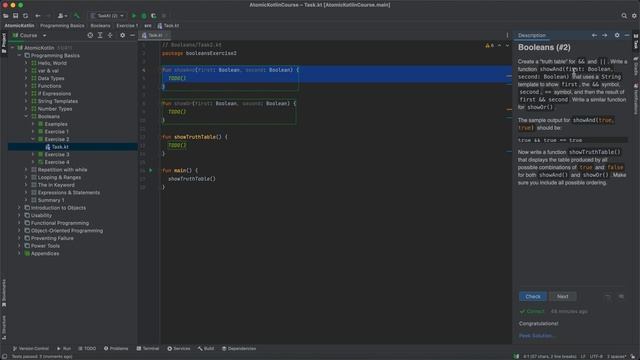Hide the Description panel with the minus icon

click(627, 36)
